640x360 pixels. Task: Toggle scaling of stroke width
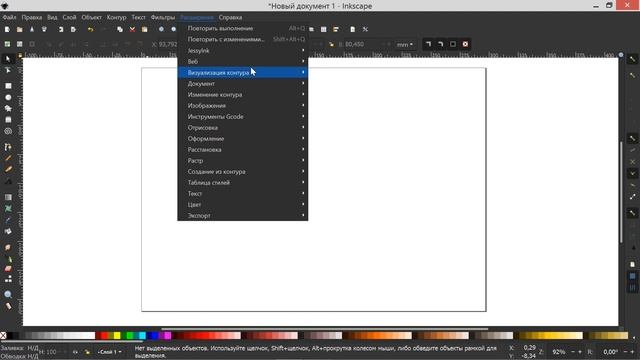click(x=428, y=44)
